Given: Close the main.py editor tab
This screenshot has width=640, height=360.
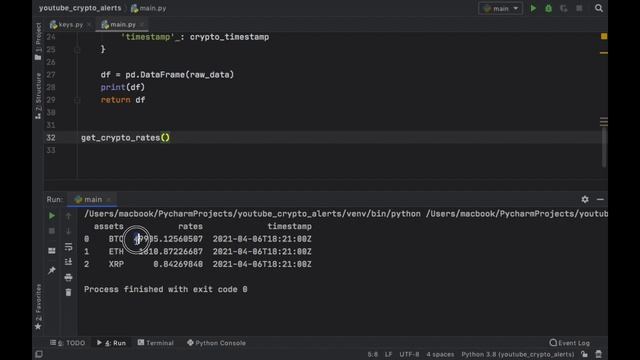Looking at the screenshot, I should click(142, 25).
